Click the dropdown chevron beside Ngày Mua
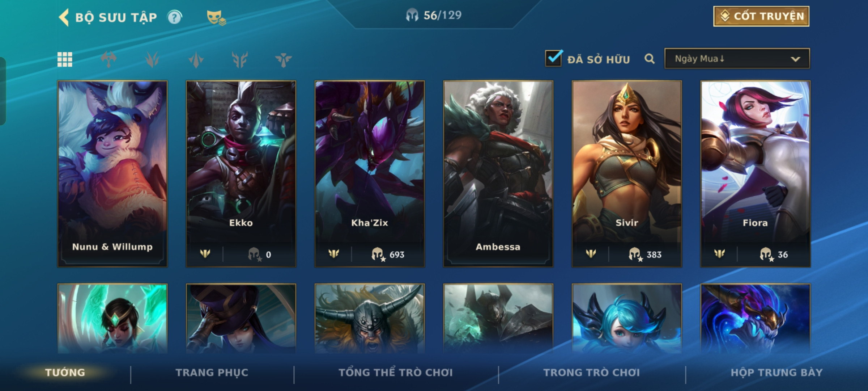868x391 pixels. [x=795, y=59]
